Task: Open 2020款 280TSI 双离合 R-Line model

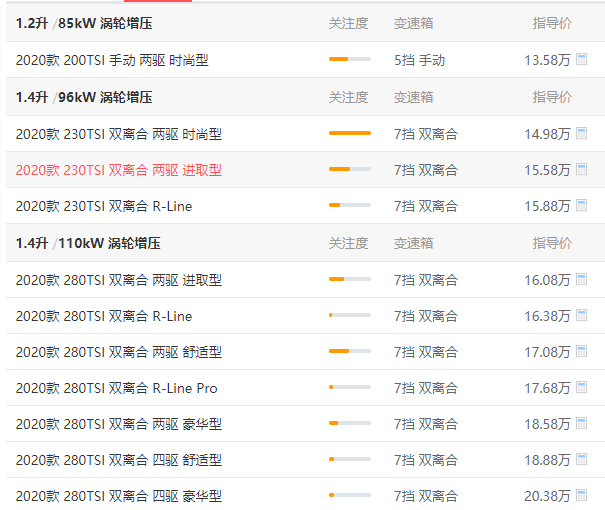Action: (x=104, y=316)
